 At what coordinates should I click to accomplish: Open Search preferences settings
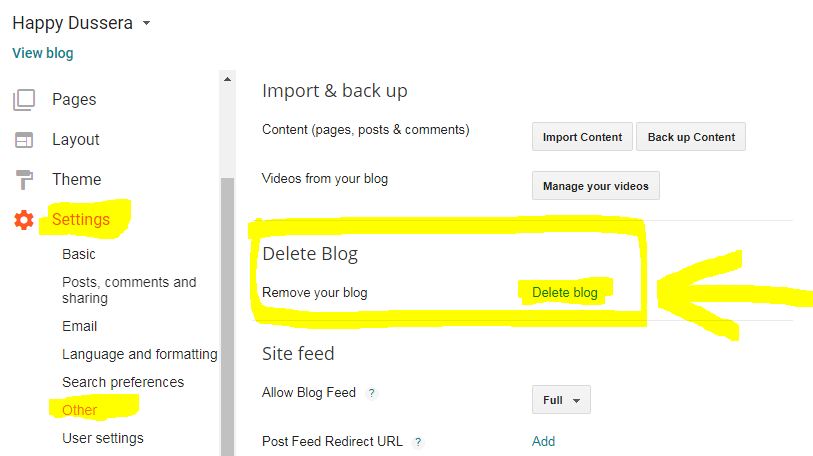click(123, 382)
